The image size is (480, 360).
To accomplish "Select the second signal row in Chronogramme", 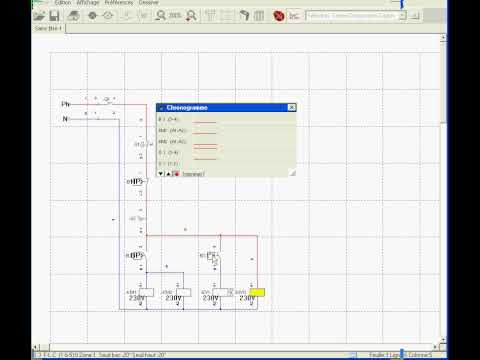I will coord(226,130).
